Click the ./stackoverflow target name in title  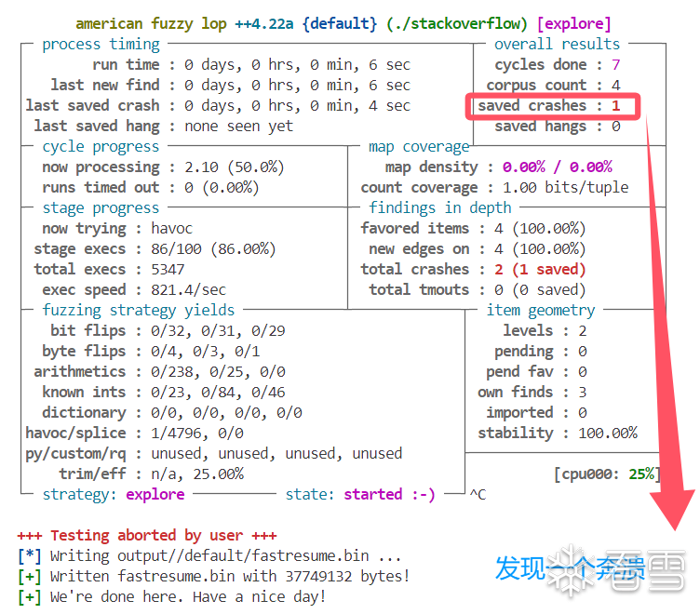(457, 23)
